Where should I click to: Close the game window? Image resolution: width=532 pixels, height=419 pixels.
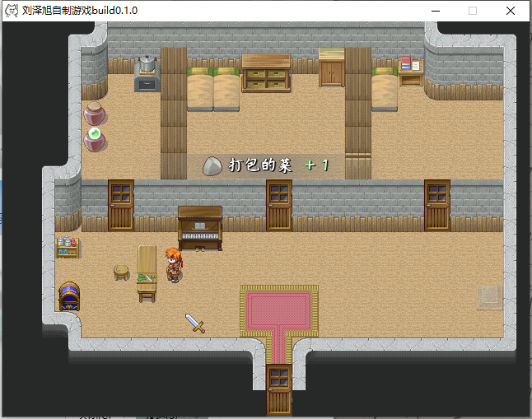511,11
